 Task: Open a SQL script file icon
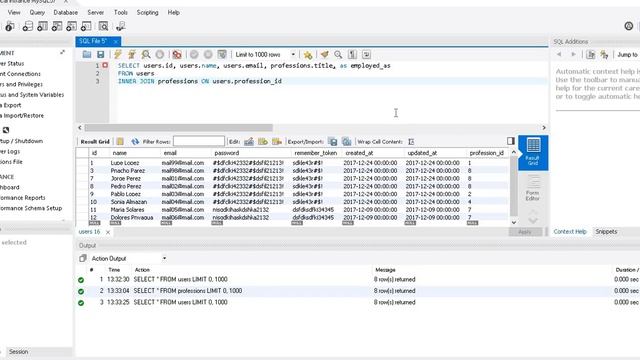pyautogui.click(x=87, y=54)
